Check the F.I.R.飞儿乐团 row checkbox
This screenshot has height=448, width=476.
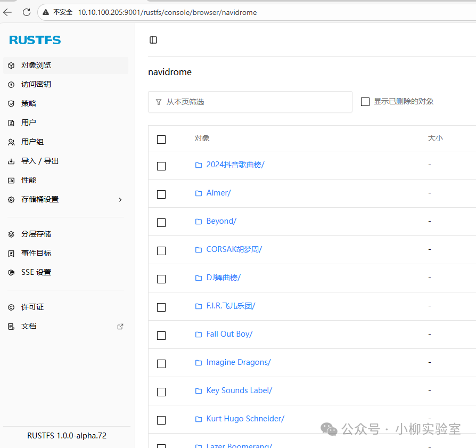161,307
